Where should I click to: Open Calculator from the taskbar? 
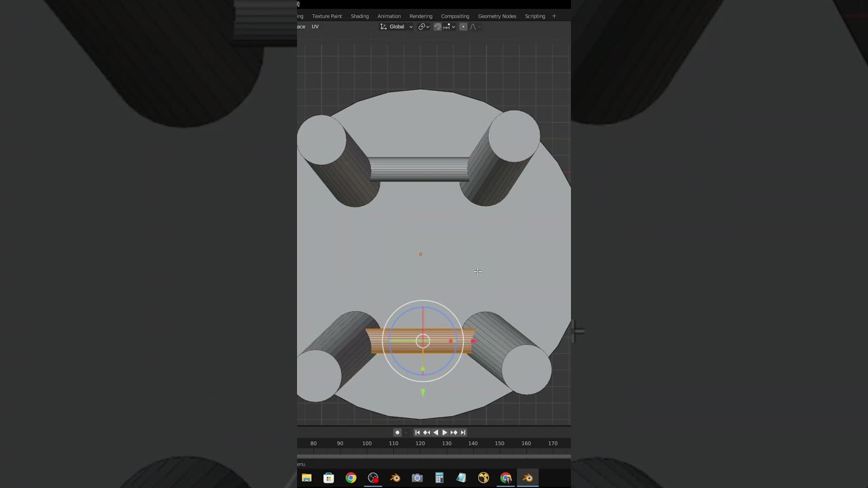pos(439,478)
